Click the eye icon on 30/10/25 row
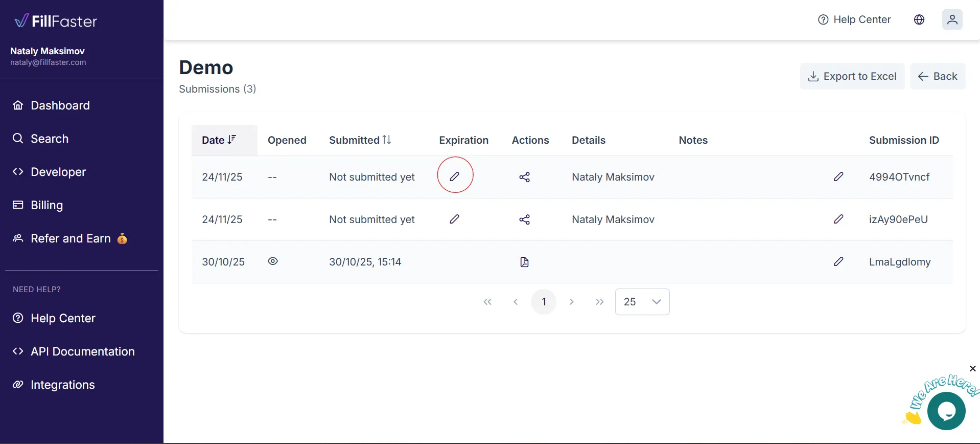 click(273, 261)
